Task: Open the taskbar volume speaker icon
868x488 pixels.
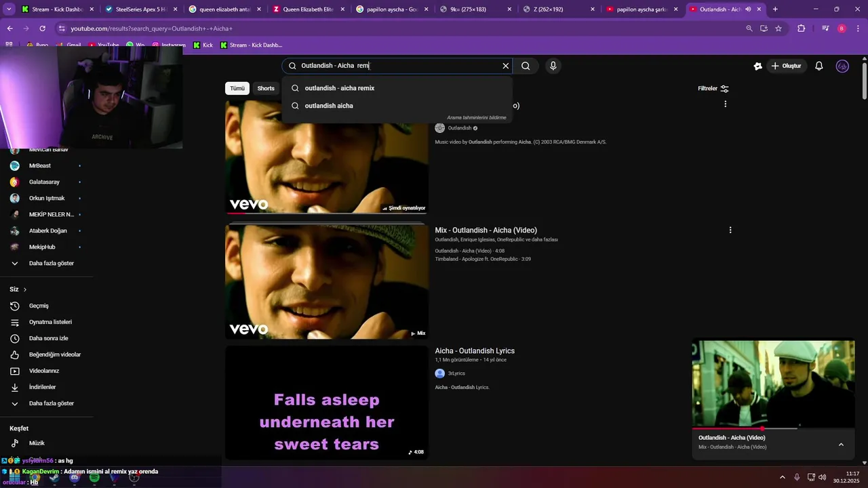Action: click(x=822, y=477)
